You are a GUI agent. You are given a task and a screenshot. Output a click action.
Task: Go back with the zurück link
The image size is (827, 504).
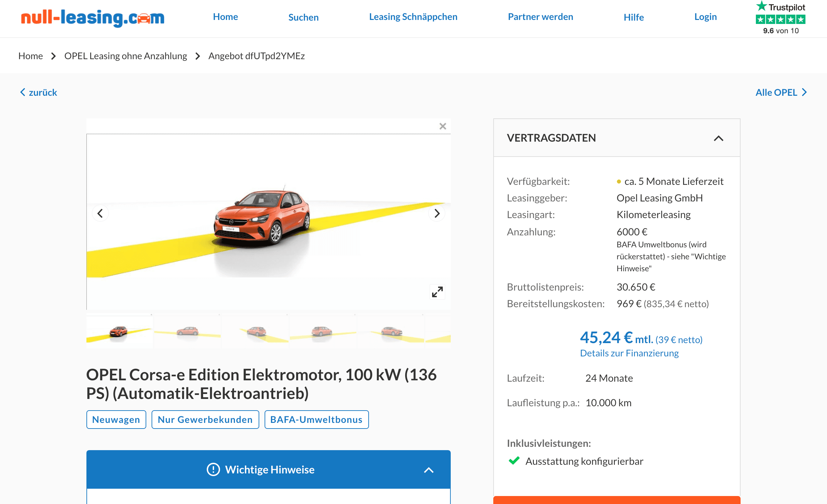click(x=39, y=92)
